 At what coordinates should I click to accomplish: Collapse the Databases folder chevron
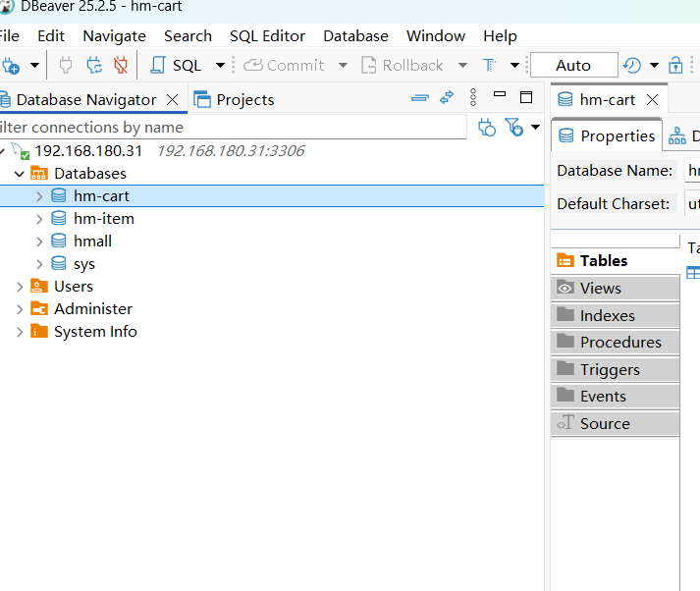click(20, 174)
